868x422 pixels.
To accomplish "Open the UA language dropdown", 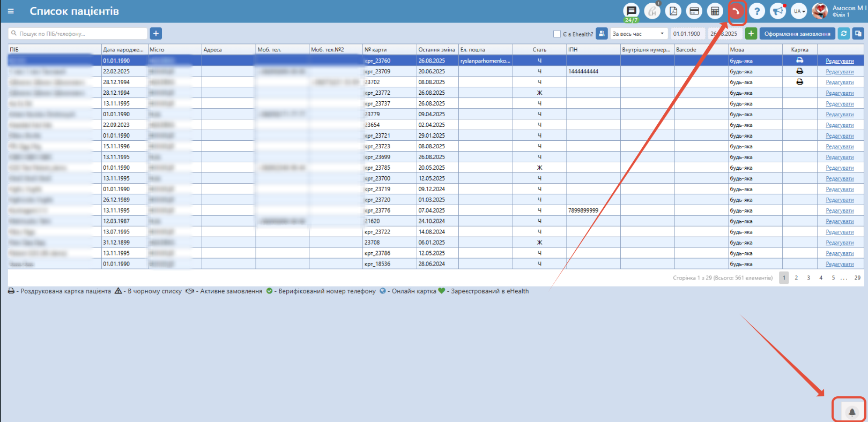I will coord(799,11).
